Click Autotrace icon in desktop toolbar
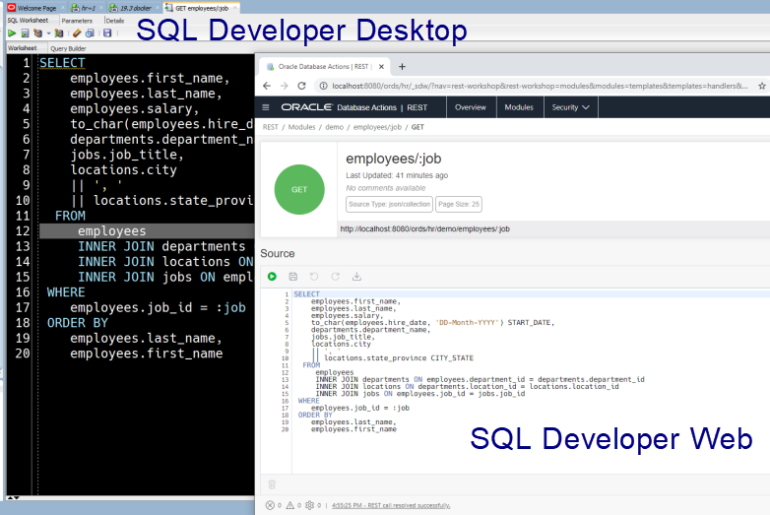 pos(59,33)
